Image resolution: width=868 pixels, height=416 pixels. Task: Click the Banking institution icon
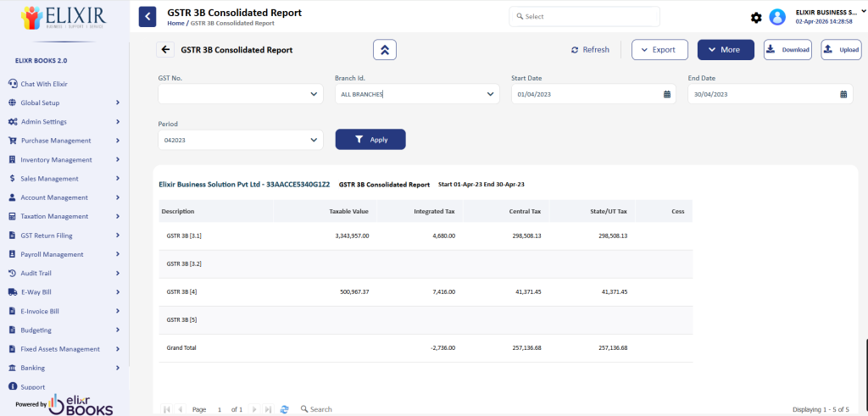pyautogui.click(x=12, y=368)
